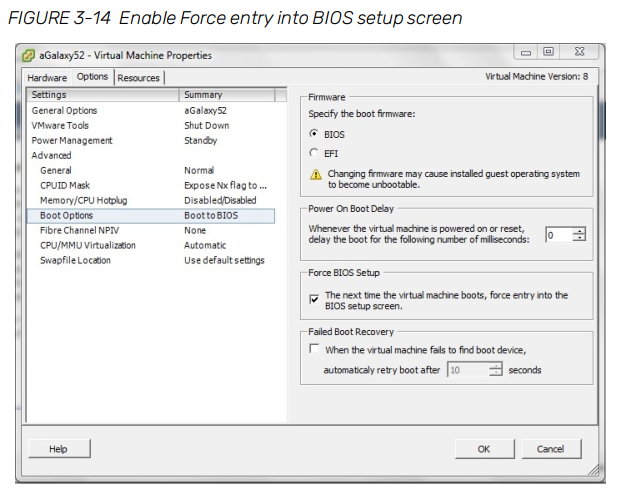Increase the retry boot seconds spinner
The height and width of the screenshot is (496, 618).
tap(495, 366)
